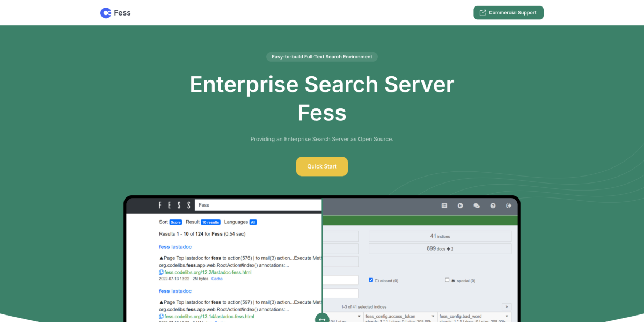The height and width of the screenshot is (322, 644).
Task: Click the play circle icon in admin toolbar
Action: [x=460, y=206]
